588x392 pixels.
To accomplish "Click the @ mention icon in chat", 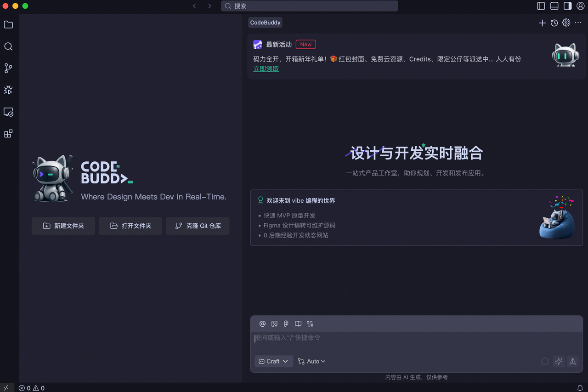I will pyautogui.click(x=262, y=324).
